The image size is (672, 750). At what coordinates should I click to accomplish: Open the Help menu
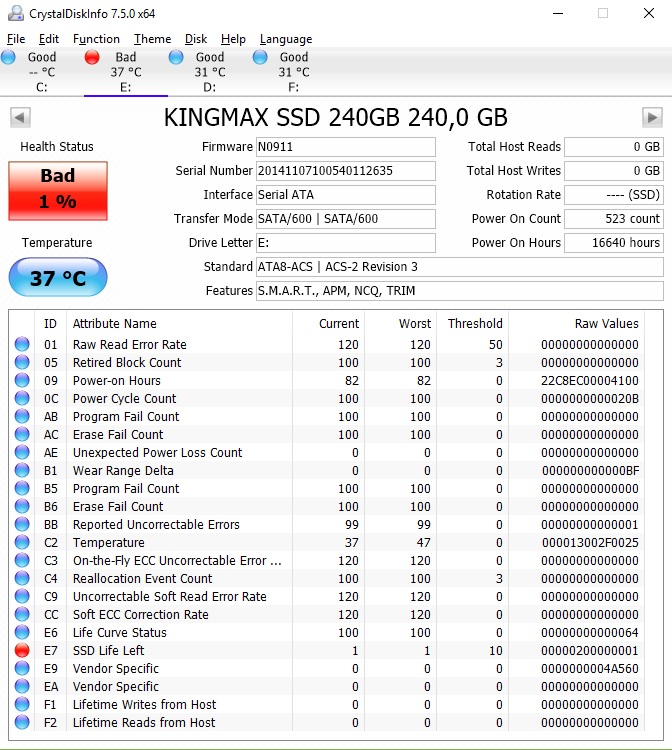[233, 39]
